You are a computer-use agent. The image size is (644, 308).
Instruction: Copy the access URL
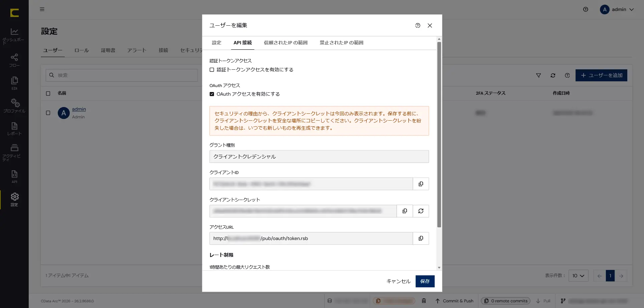pos(421,238)
